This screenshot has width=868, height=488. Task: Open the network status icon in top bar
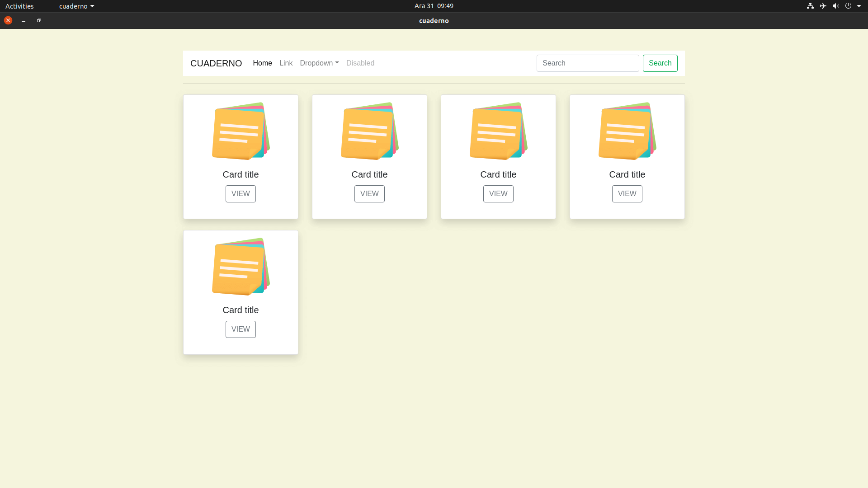(810, 6)
